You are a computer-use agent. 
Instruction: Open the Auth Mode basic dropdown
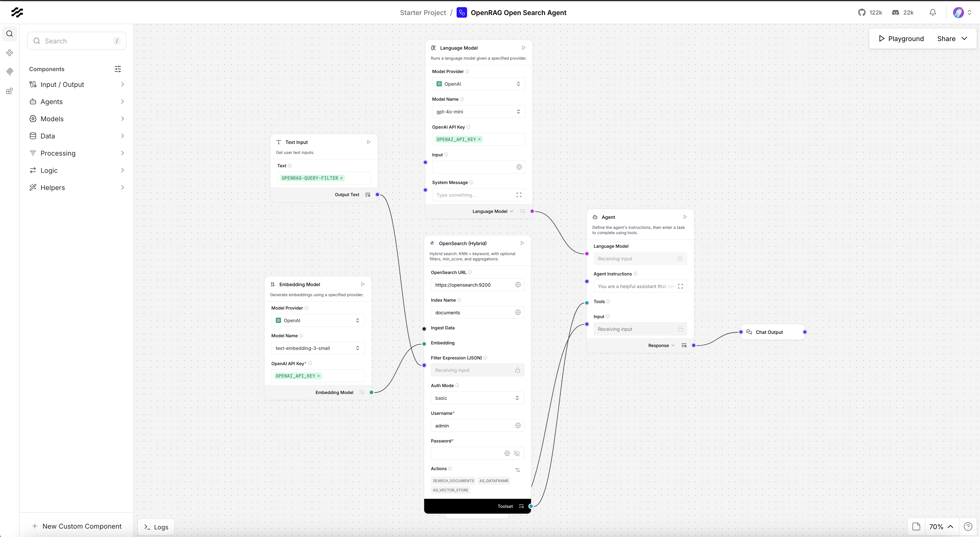[477, 398]
